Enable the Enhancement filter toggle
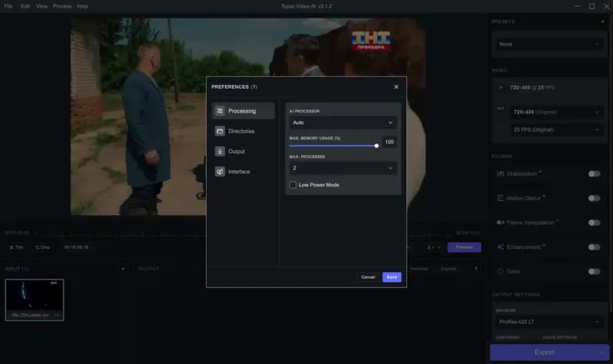 point(594,247)
